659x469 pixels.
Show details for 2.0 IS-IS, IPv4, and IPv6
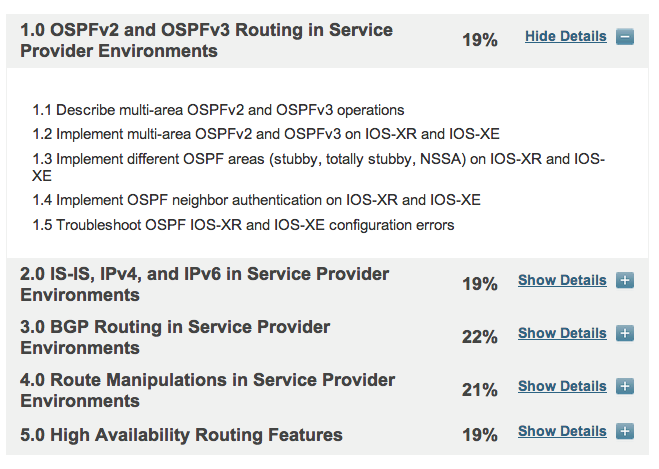(562, 280)
